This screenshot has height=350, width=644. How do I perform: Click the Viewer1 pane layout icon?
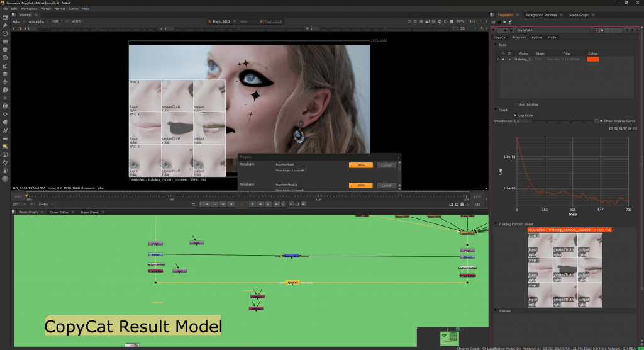pos(14,15)
